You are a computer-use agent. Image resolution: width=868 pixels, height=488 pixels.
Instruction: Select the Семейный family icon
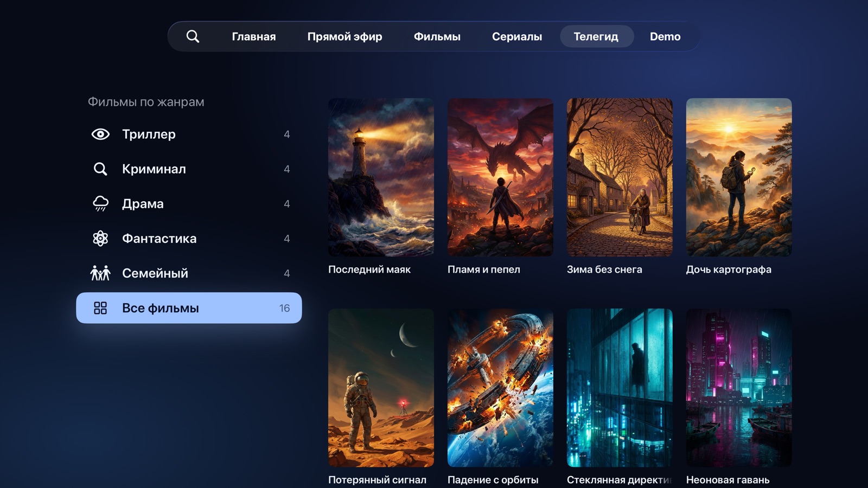[100, 273]
